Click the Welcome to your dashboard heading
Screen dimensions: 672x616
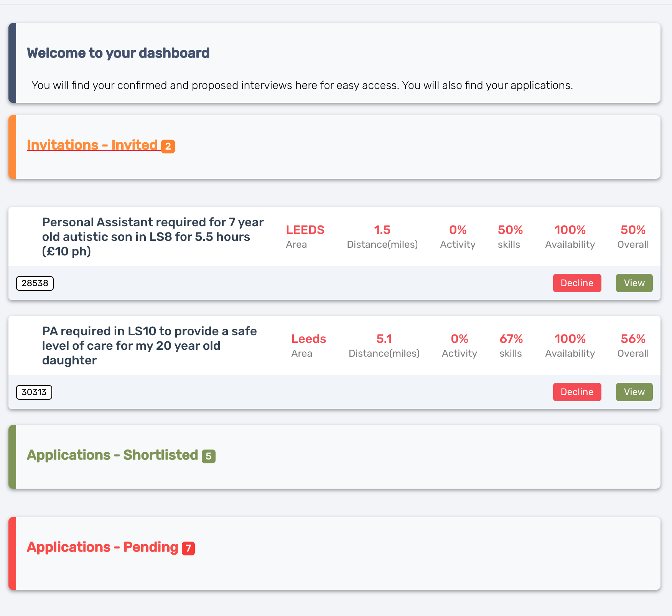[x=118, y=53]
